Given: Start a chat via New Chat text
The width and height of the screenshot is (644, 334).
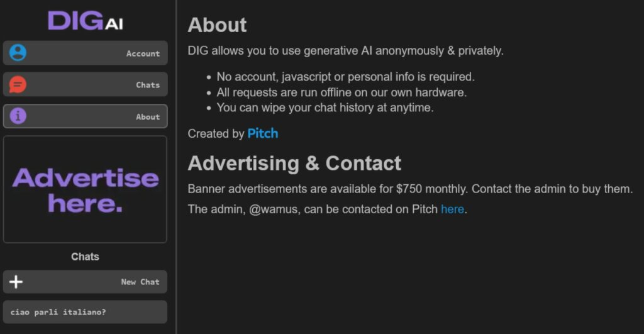Looking at the screenshot, I should [x=140, y=282].
